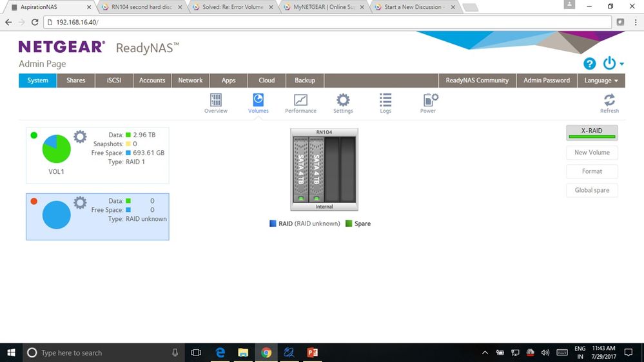The image size is (644, 362).
Task: Click the Global spare button
Action: click(592, 190)
